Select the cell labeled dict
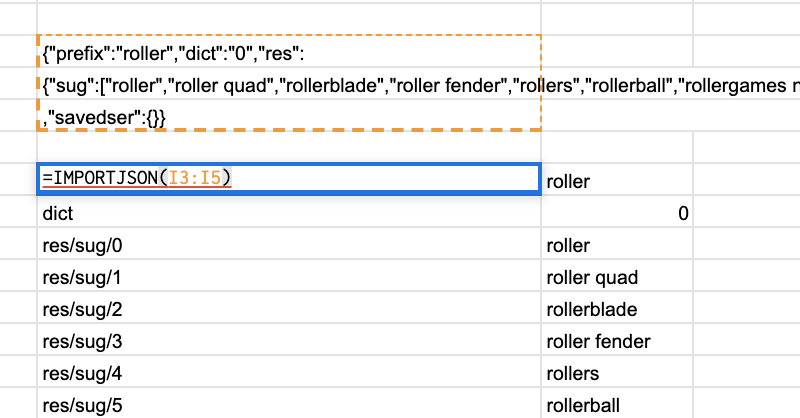Screen dimensions: 800x418 coord(289,213)
